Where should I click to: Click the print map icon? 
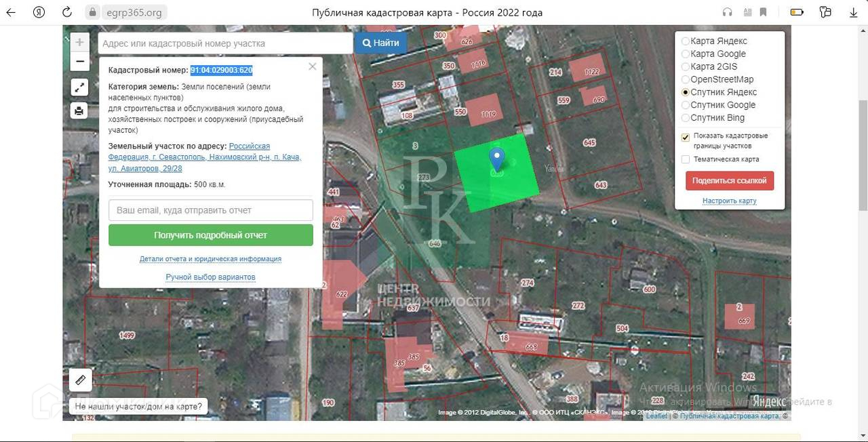click(x=79, y=110)
